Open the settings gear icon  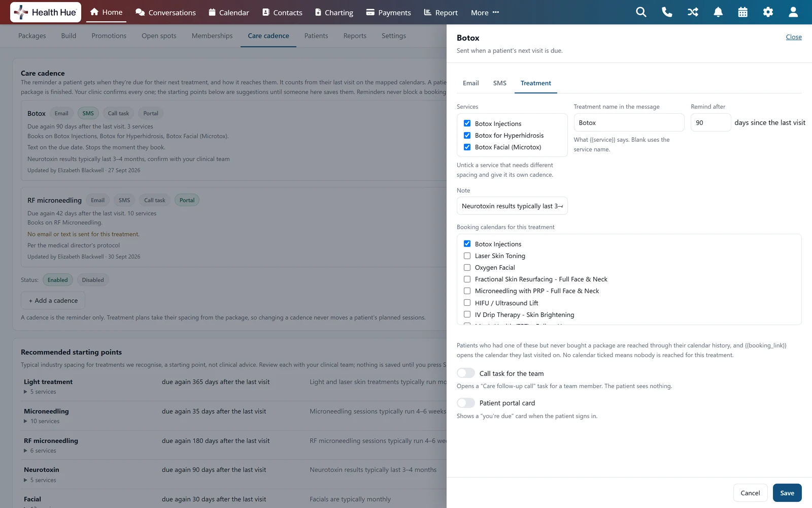coord(768,12)
